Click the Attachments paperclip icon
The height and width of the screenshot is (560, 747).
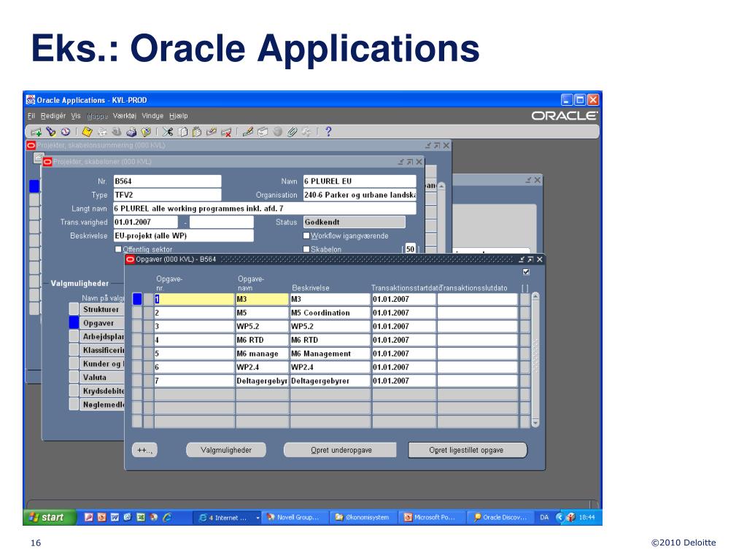[x=292, y=132]
